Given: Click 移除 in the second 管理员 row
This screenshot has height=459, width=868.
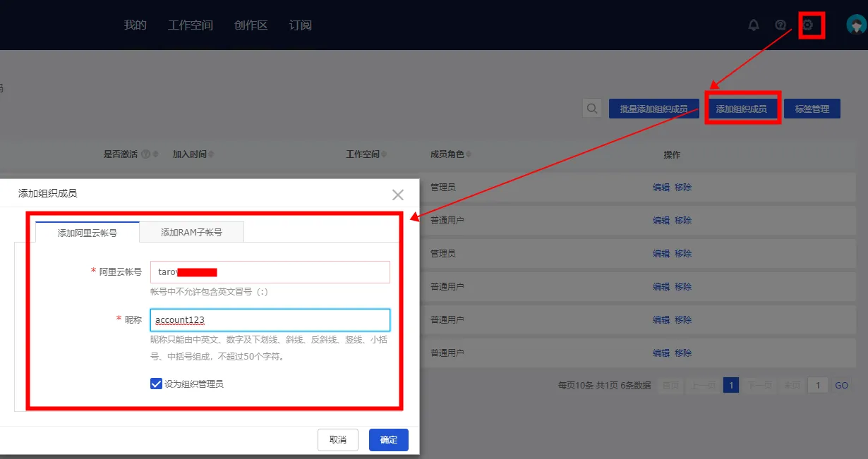Looking at the screenshot, I should point(683,254).
